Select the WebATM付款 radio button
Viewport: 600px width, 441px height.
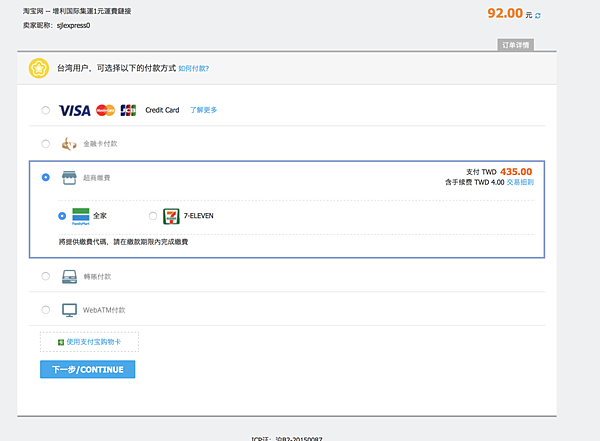click(46, 310)
